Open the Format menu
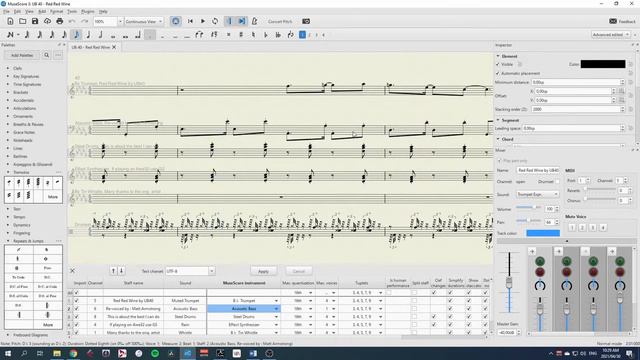 [56, 11]
